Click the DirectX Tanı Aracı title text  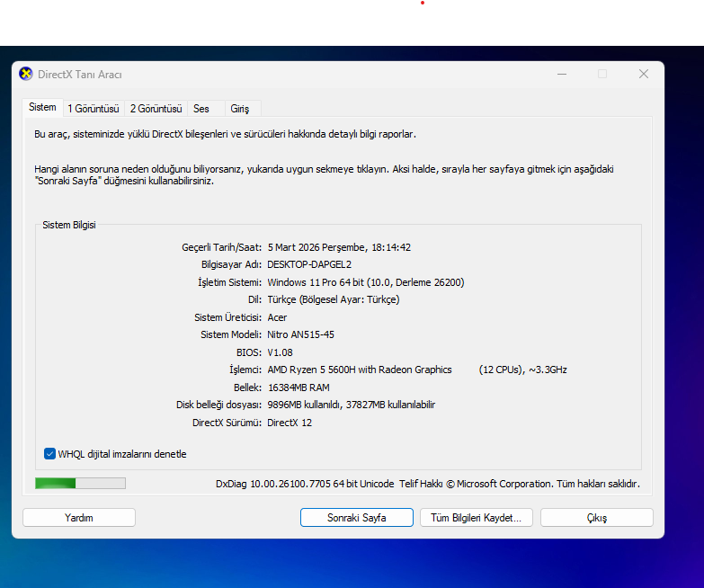(x=80, y=75)
